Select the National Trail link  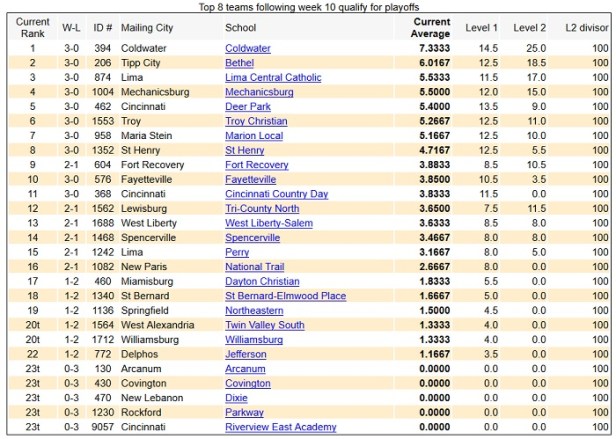click(x=255, y=267)
